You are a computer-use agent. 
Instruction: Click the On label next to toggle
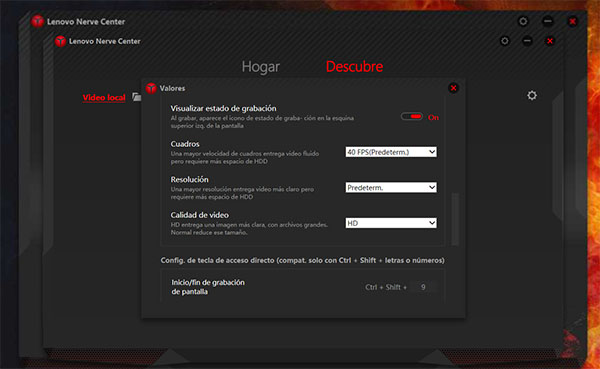433,118
